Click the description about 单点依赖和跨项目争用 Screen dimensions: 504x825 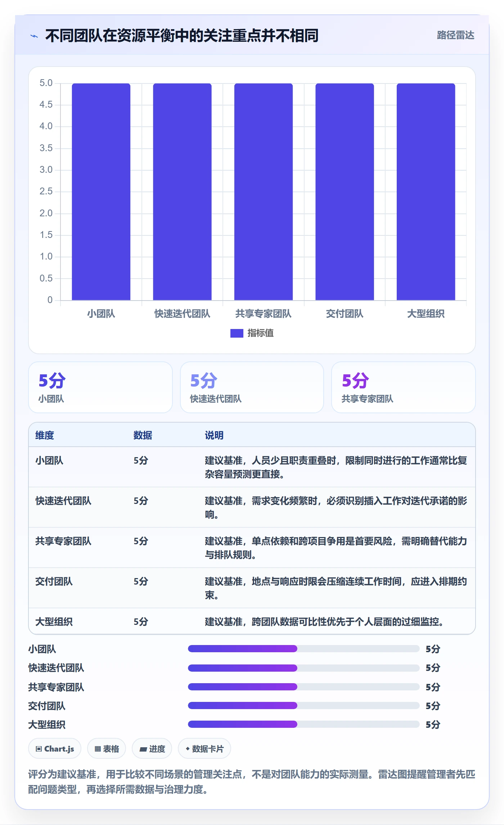pyautogui.click(x=336, y=548)
